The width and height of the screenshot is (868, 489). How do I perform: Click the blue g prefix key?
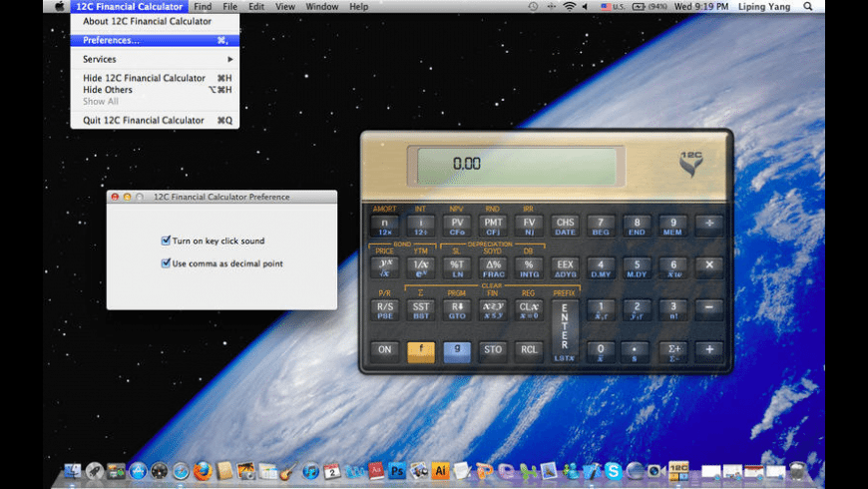point(457,351)
